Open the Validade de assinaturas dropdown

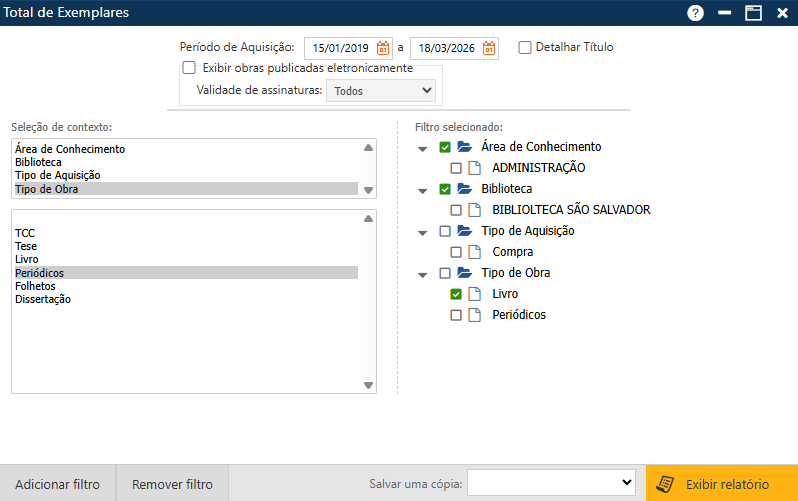[383, 90]
